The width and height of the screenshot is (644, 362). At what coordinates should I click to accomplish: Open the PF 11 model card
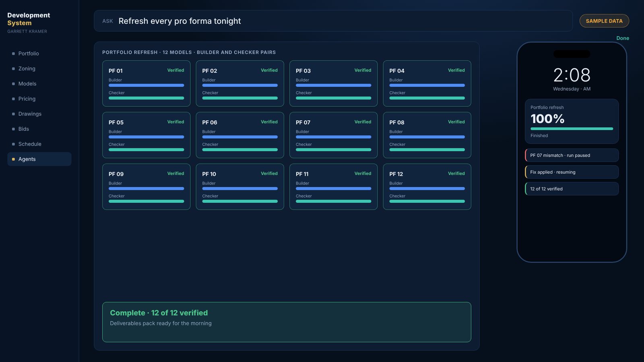333,187
